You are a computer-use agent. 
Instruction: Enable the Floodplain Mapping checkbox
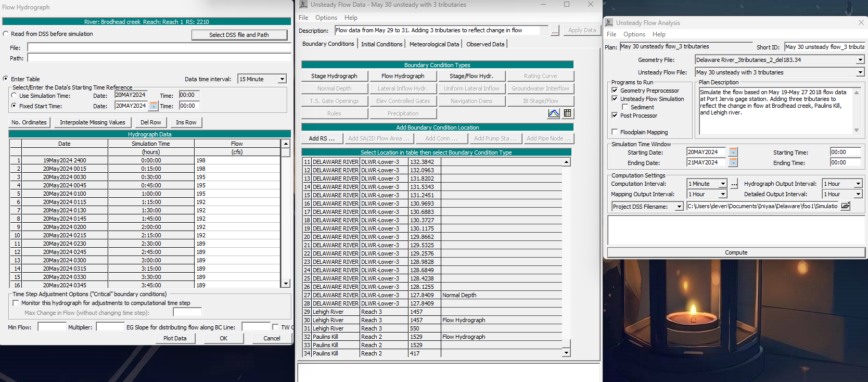pyautogui.click(x=615, y=132)
